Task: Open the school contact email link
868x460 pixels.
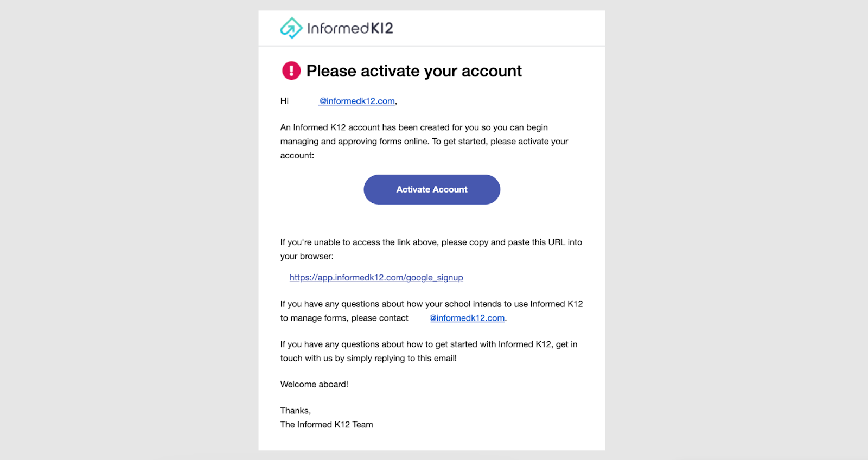Action: (x=467, y=318)
